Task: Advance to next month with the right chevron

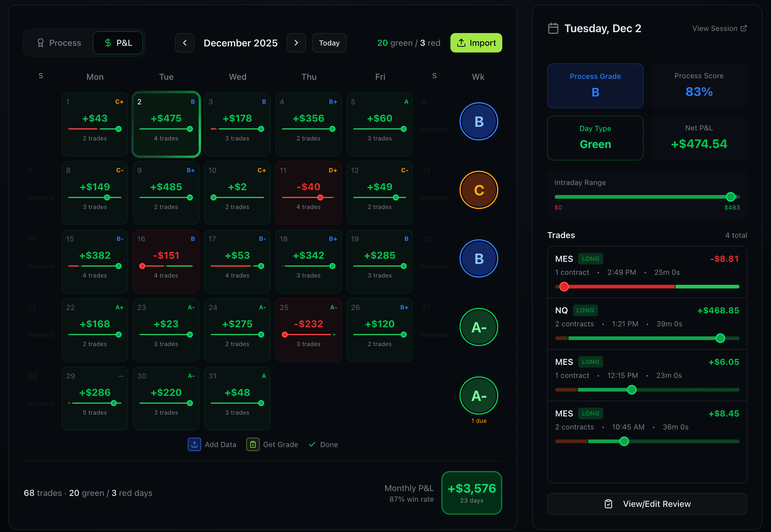Action: point(296,43)
